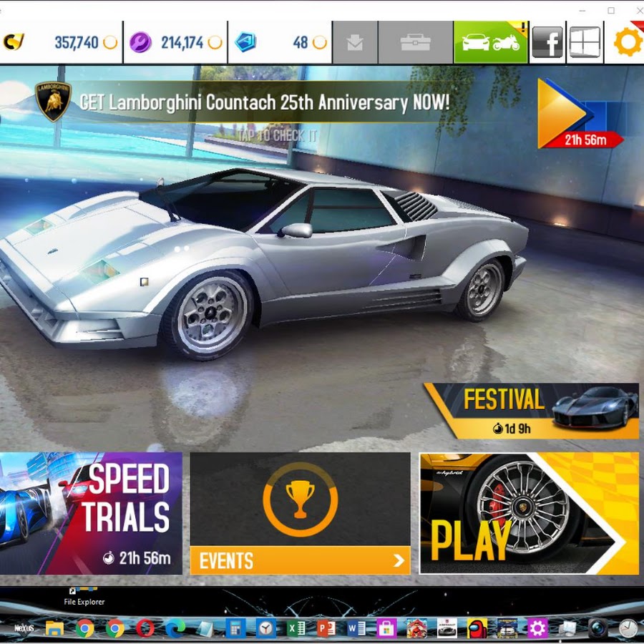This screenshot has height=644, width=644.
Task: Click the 357,740 credits balance
Action: coord(77,42)
